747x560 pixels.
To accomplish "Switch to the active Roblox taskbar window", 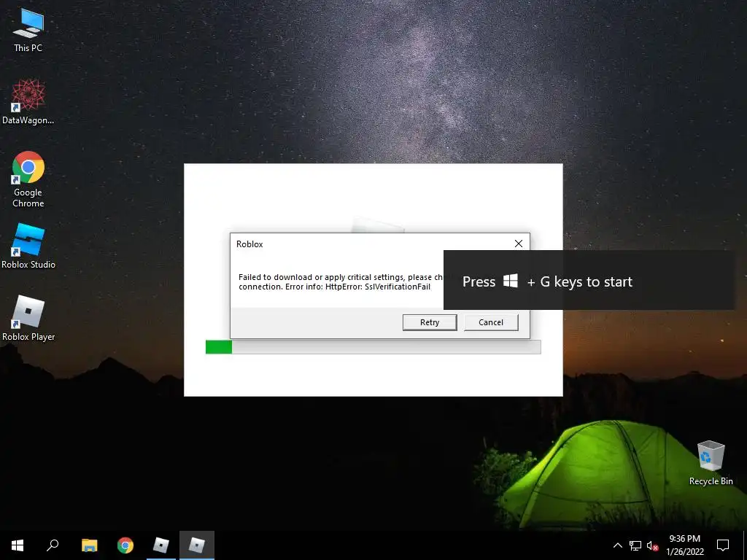I will point(197,545).
